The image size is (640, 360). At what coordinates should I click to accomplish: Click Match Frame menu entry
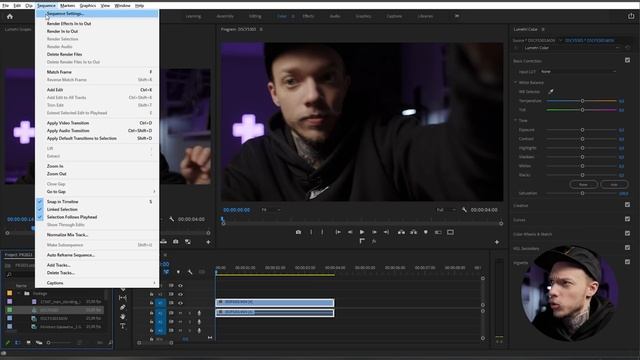tap(97, 72)
